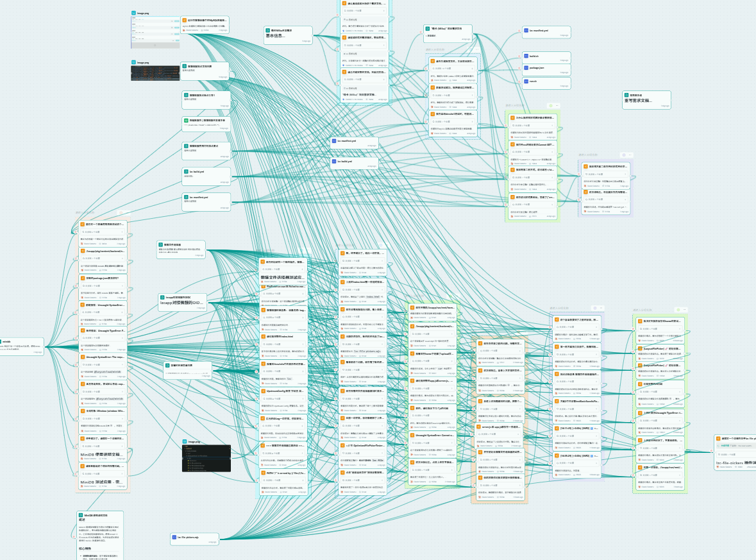The height and width of the screenshot is (560, 756).
Task: Open the more options menu above green group
Action: (x=557, y=106)
